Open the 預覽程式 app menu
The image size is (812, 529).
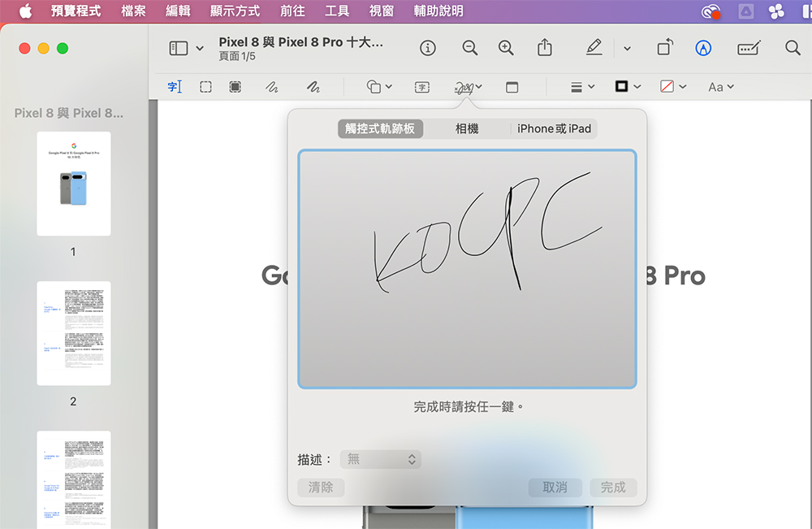pos(76,11)
